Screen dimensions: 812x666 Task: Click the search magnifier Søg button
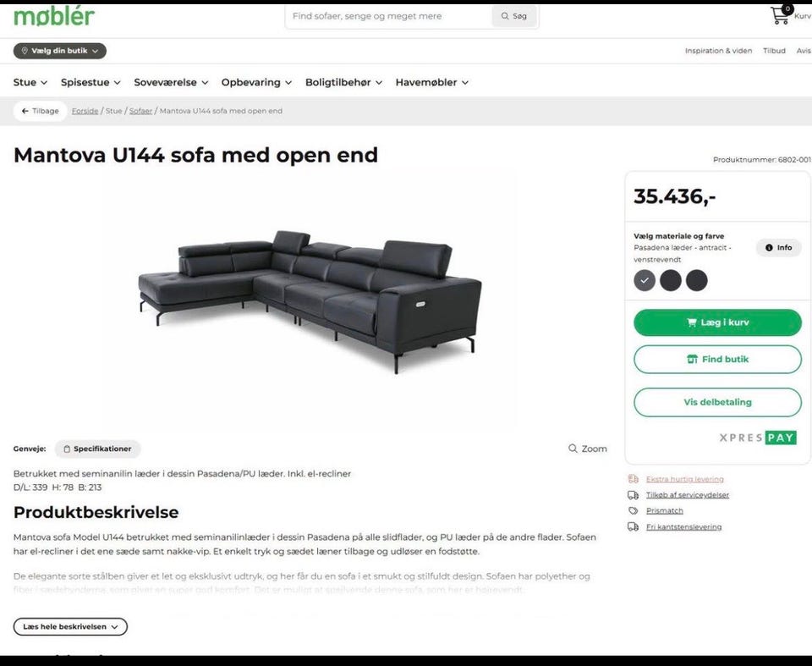513,16
